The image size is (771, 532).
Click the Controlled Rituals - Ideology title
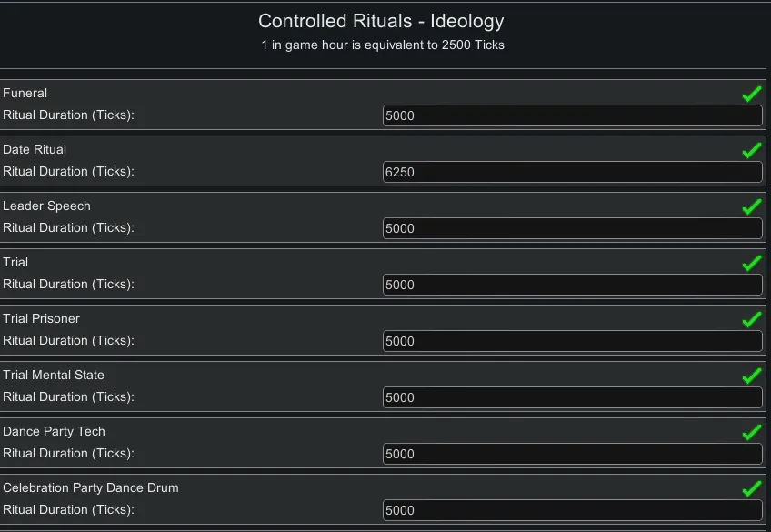point(381,21)
